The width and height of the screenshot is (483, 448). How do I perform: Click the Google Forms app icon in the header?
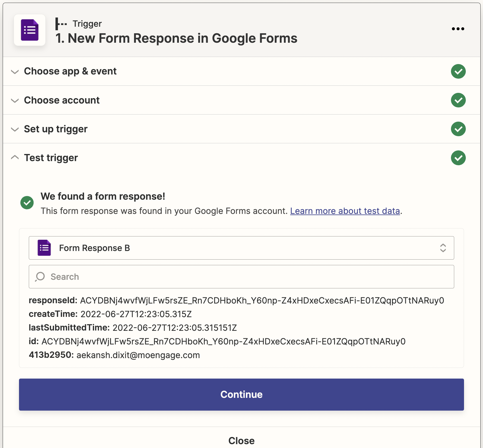(x=30, y=30)
